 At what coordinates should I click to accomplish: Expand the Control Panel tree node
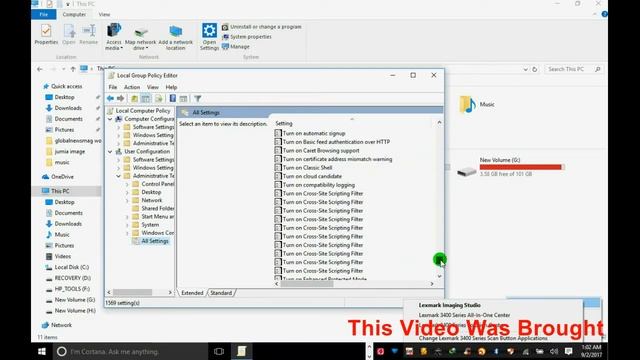127,184
